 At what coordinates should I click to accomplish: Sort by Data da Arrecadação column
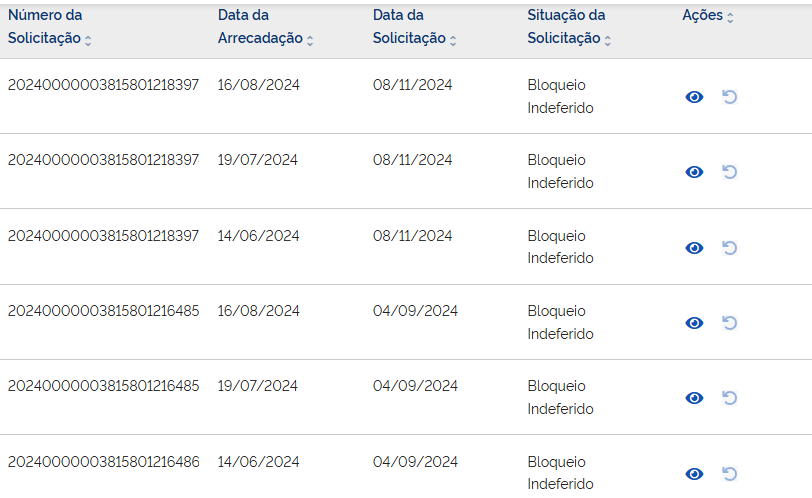click(310, 41)
